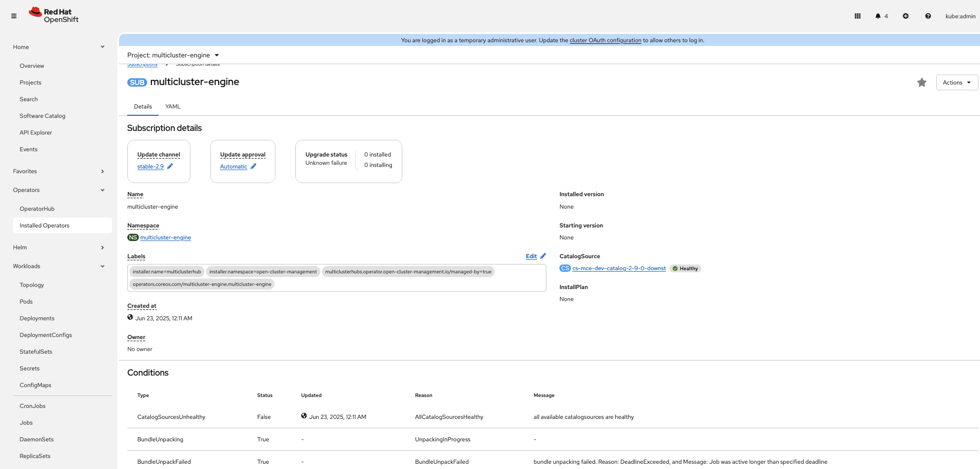
Task: Go to Overview in sidebar
Action: [32, 66]
